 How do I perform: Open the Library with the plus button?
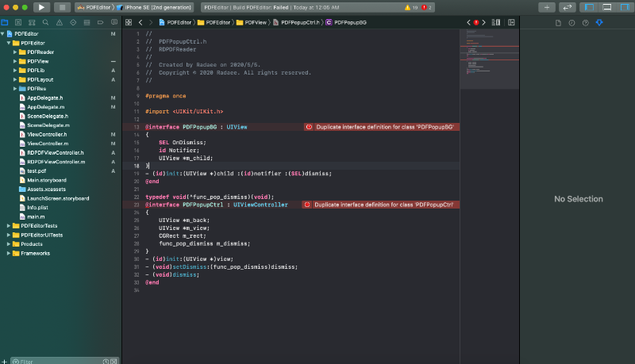[x=546, y=7]
